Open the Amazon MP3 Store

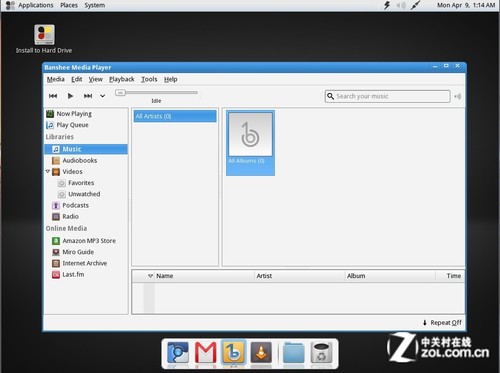point(86,241)
